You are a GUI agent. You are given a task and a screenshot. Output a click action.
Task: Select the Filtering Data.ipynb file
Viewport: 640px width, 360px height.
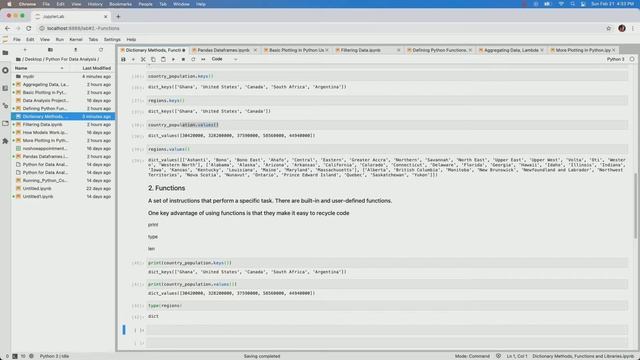pyautogui.click(x=63, y=124)
